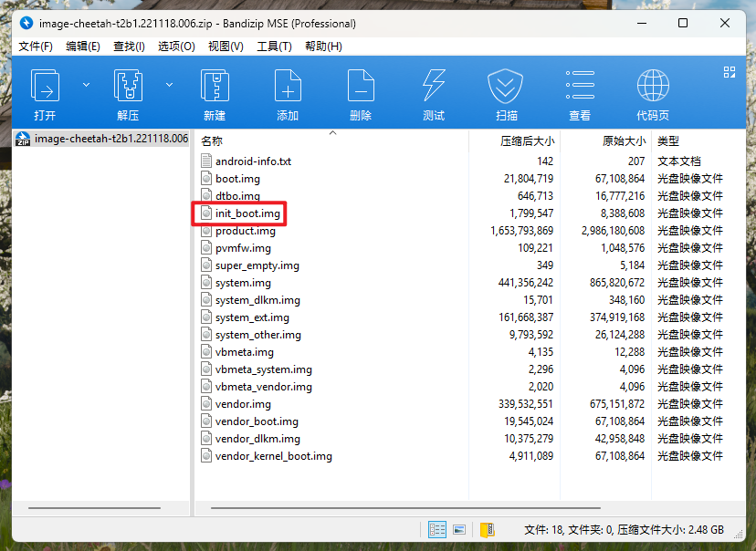Viewport: 756px width, 551px height.
Task: Open the 视图(V) menu
Action: click(x=226, y=47)
